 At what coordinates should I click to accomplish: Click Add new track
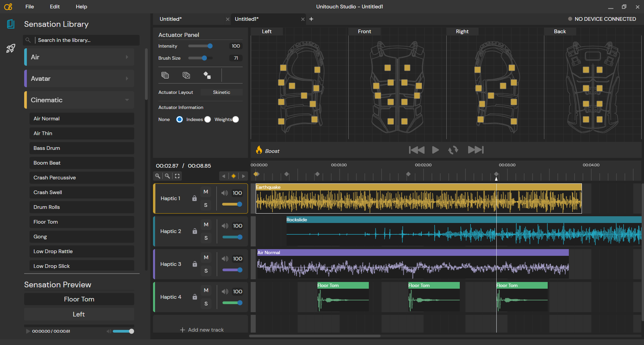(202, 330)
